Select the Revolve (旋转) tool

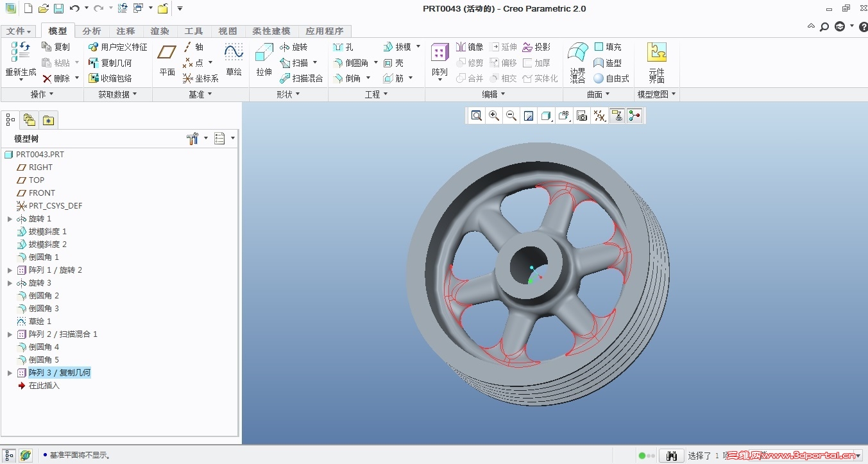294,47
